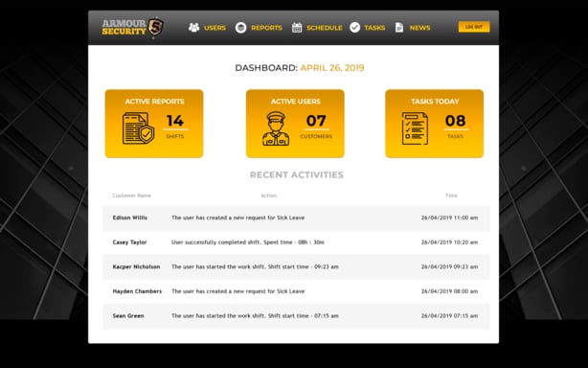
Task: Click the Users people icon
Action: 193,28
